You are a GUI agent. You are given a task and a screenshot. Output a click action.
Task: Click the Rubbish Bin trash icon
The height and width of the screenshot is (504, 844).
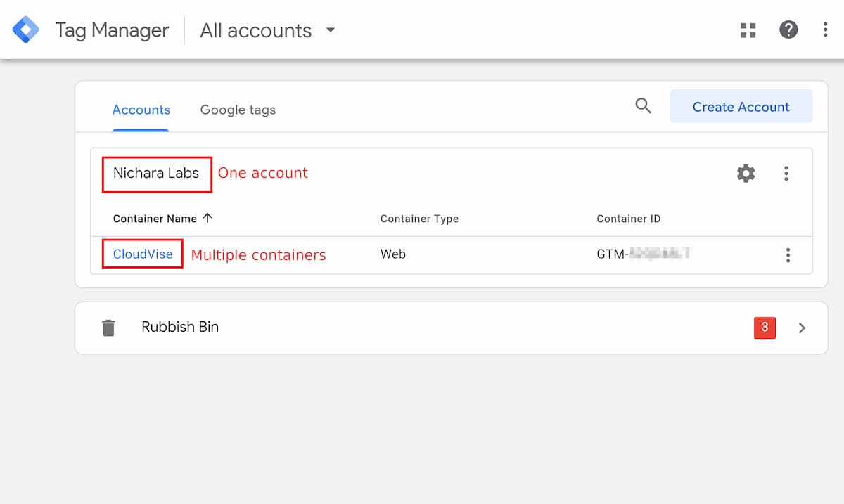[108, 328]
